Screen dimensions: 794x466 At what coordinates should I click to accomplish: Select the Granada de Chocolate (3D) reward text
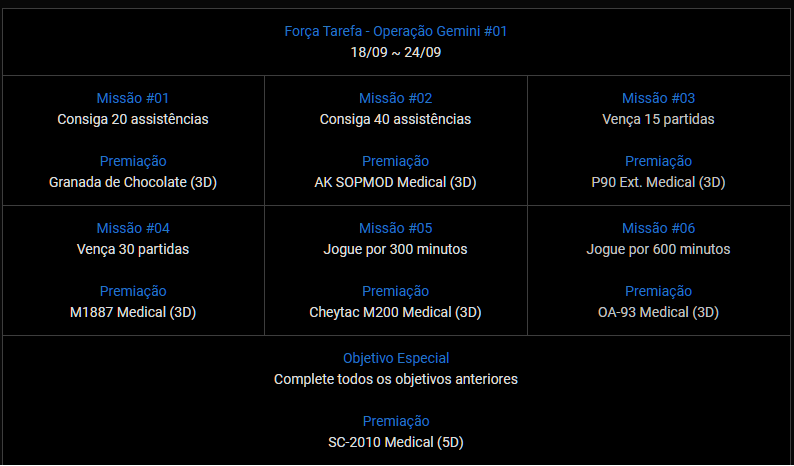[x=133, y=182]
